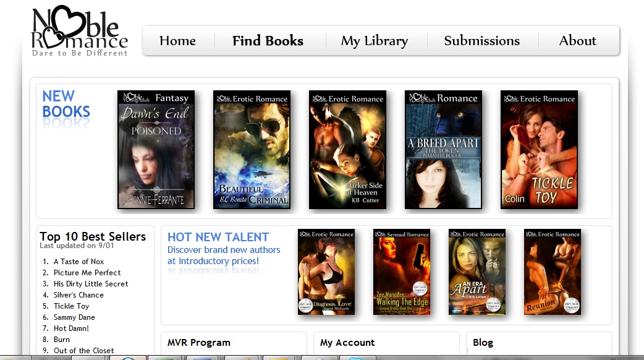This screenshot has width=644, height=360.
Task: Open best seller Hot Damn!
Action: 71,328
